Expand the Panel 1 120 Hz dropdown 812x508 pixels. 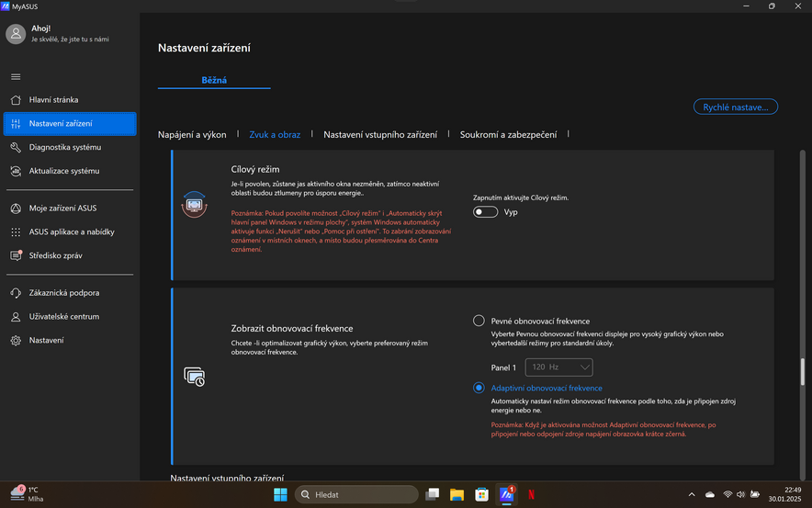coord(558,367)
